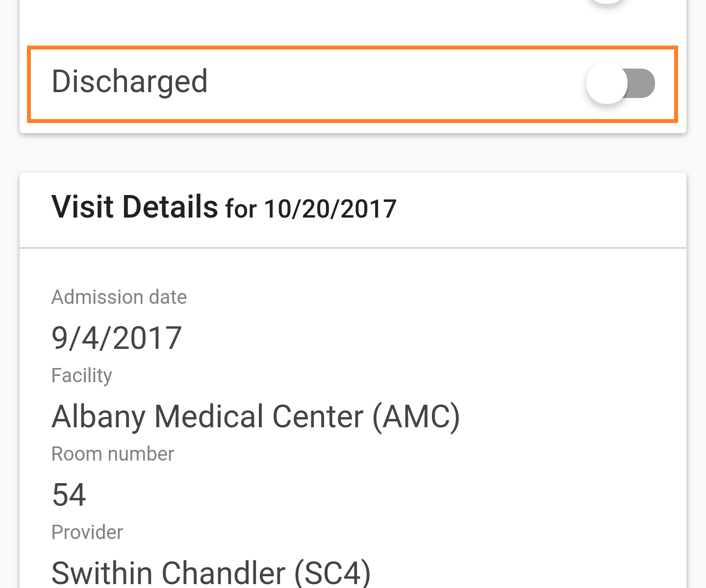Select the room number value 54
The height and width of the screenshot is (588, 706).
(69, 494)
